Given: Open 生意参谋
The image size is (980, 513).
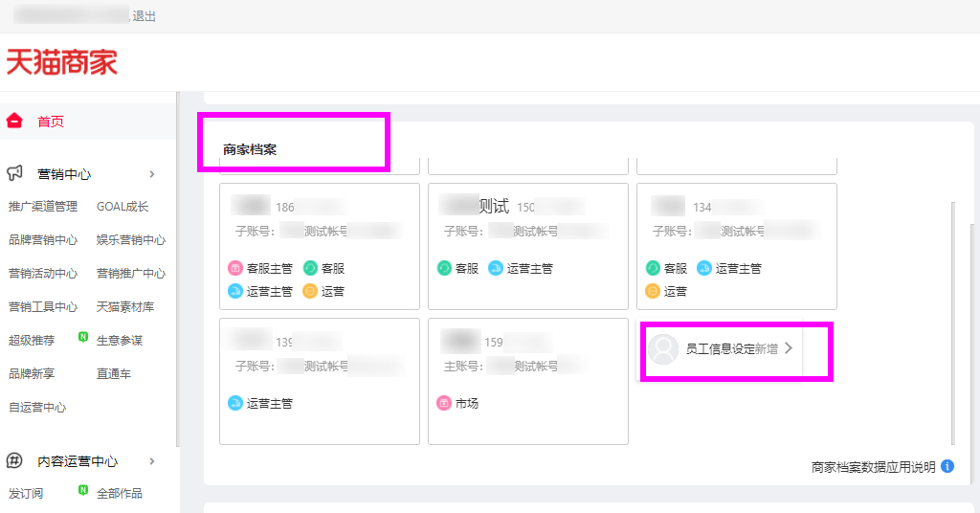Looking at the screenshot, I should coord(120,341).
